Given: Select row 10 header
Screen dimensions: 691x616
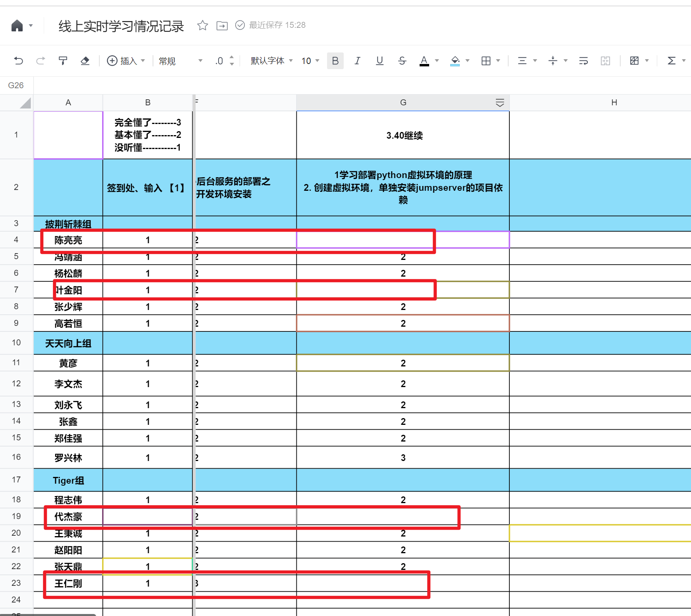Looking at the screenshot, I should 16,343.
